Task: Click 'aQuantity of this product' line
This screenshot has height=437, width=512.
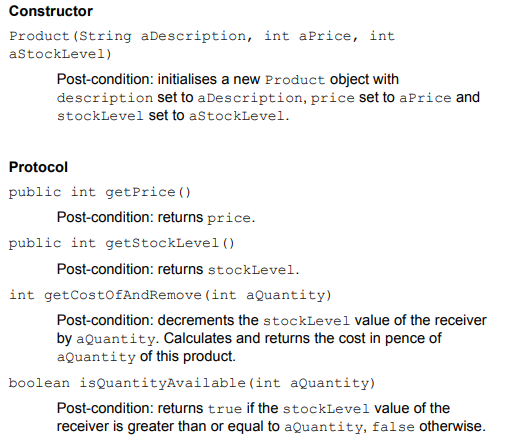Action: tap(146, 357)
